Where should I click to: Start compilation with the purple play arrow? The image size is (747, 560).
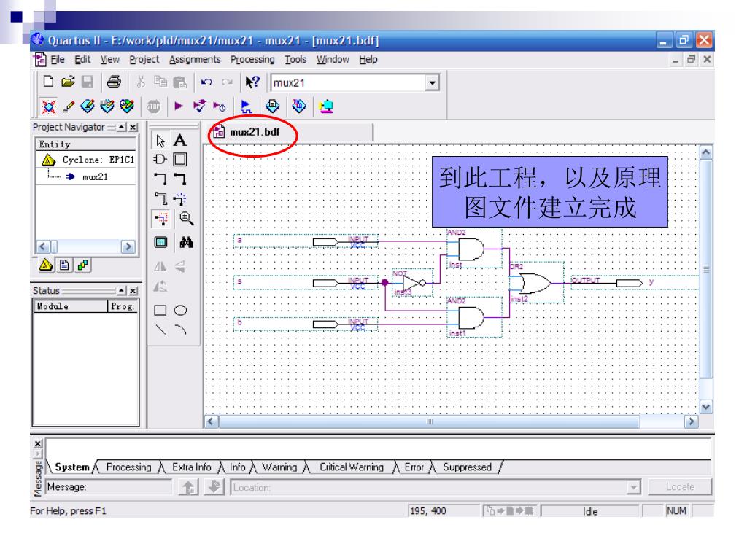[x=179, y=106]
